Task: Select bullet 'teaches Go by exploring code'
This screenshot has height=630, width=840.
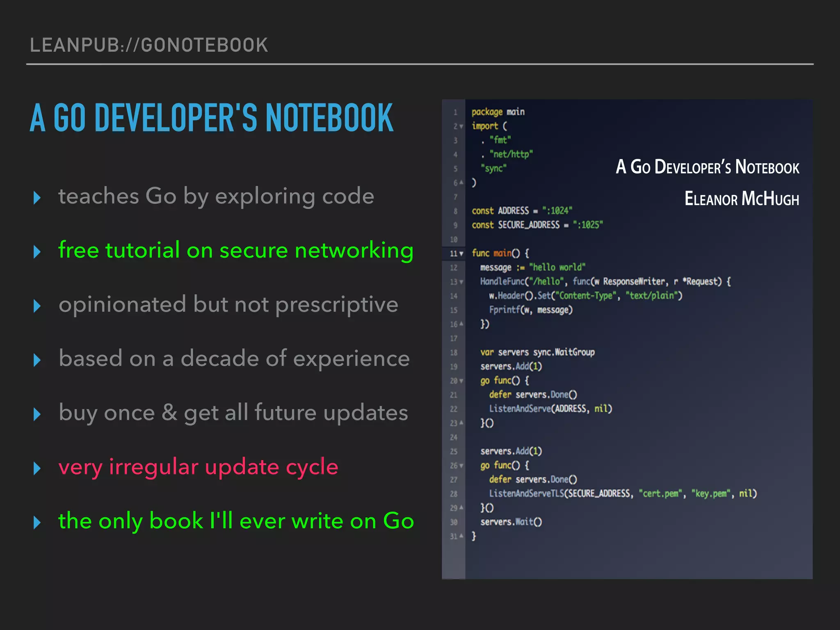Action: point(216,196)
